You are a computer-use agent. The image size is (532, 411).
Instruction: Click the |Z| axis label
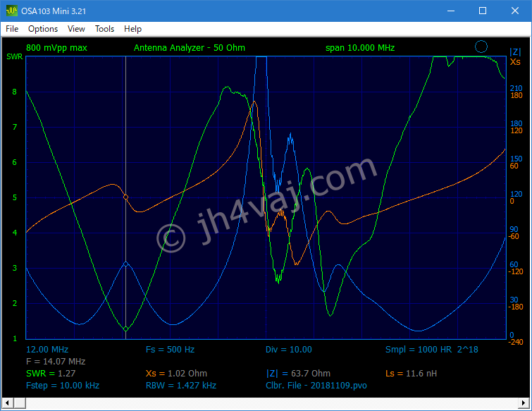coord(515,52)
